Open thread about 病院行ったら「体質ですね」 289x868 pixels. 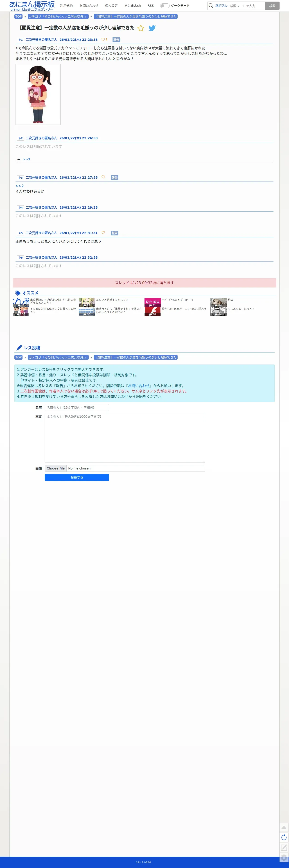[119, 310]
